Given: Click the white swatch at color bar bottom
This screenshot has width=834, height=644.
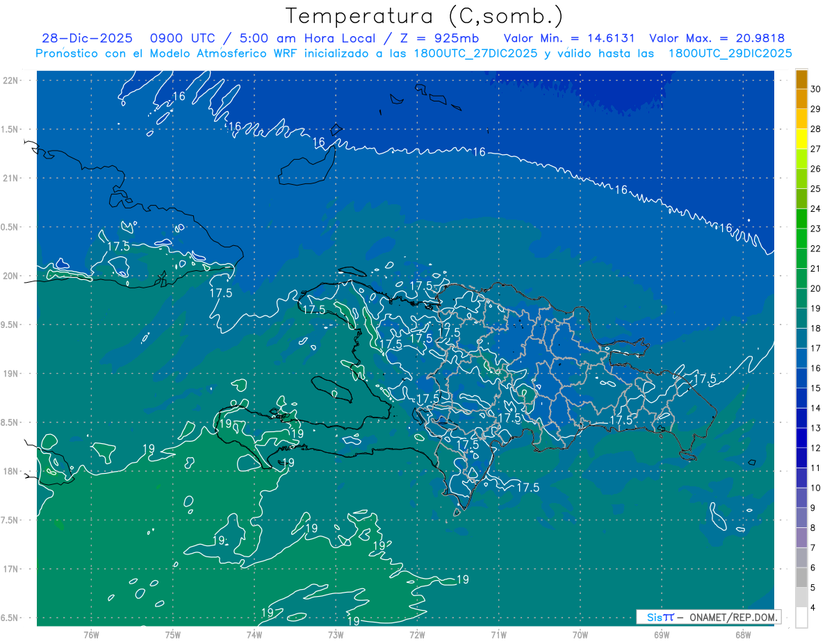Looking at the screenshot, I should pos(801,617).
